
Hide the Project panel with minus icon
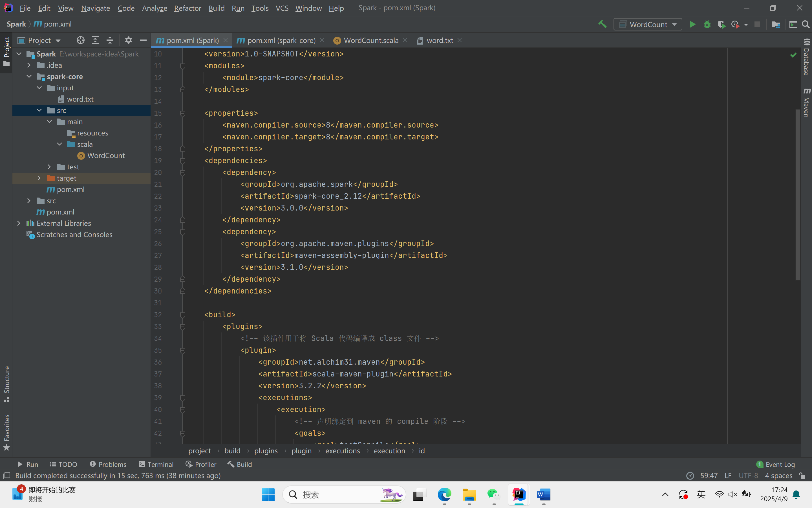pyautogui.click(x=143, y=40)
